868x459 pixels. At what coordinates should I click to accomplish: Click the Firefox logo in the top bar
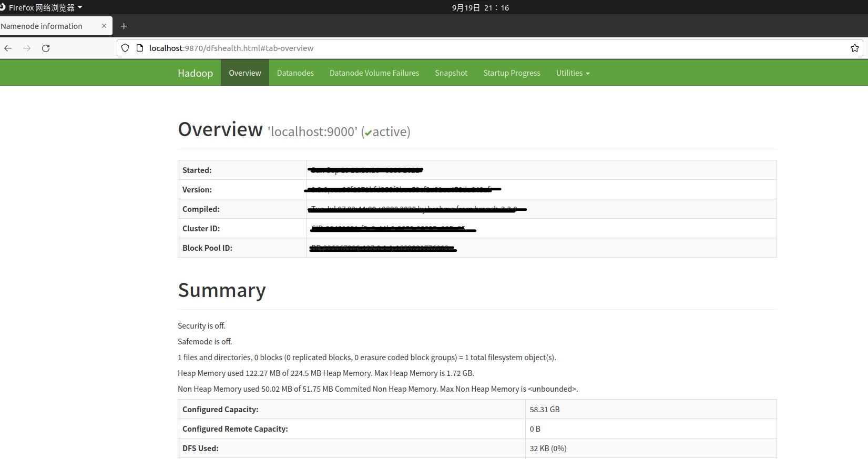point(3,7)
